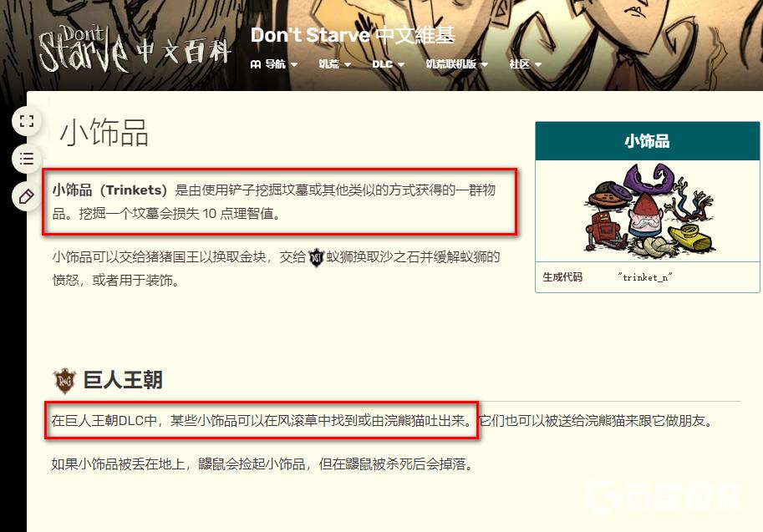Image resolution: width=763 pixels, height=532 pixels.
Task: Click the book icon beside 导航
Action: coord(256,64)
